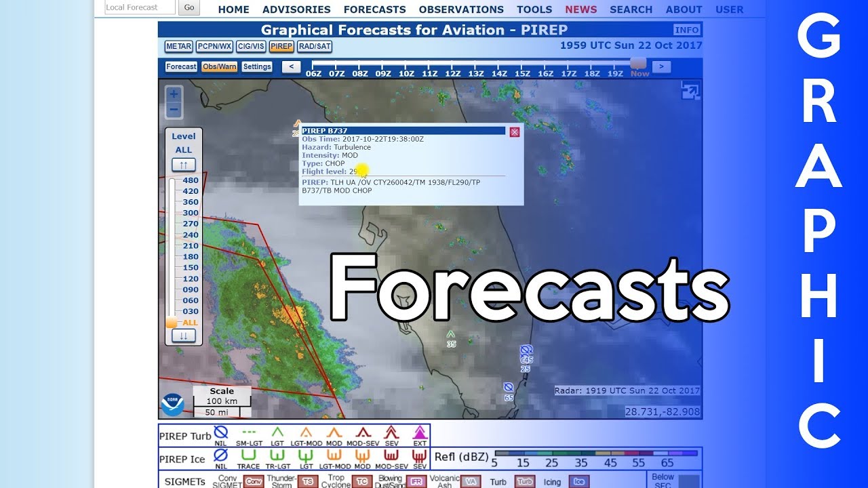Click the NOAA logo on the map
Image resolution: width=868 pixels, height=488 pixels.
[172, 404]
